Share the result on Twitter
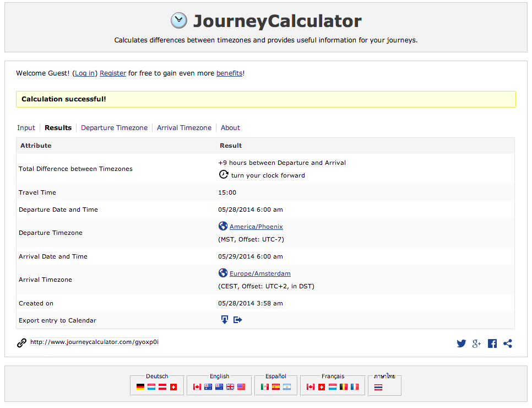The image size is (532, 408). point(461,343)
